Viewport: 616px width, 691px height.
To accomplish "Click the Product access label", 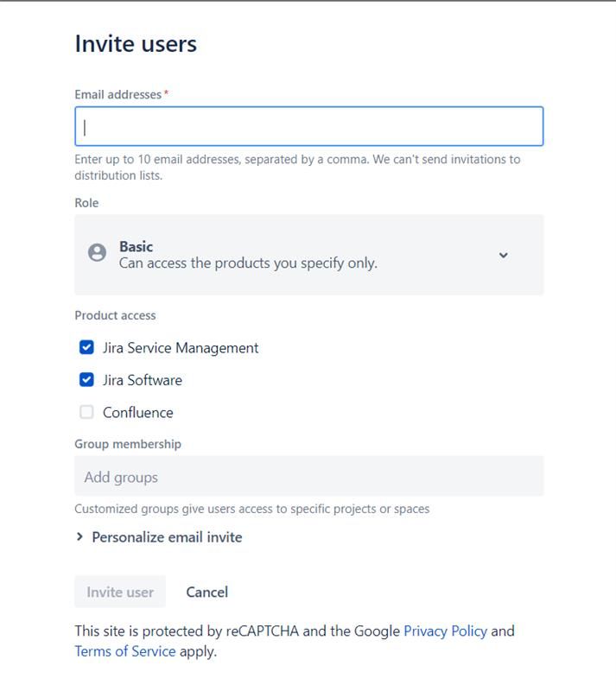I will [x=115, y=315].
